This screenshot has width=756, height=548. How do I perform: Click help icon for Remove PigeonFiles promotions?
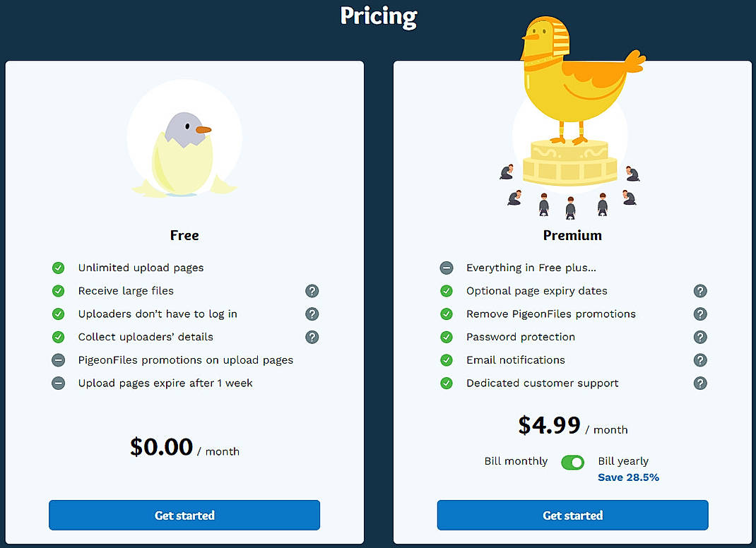click(700, 314)
